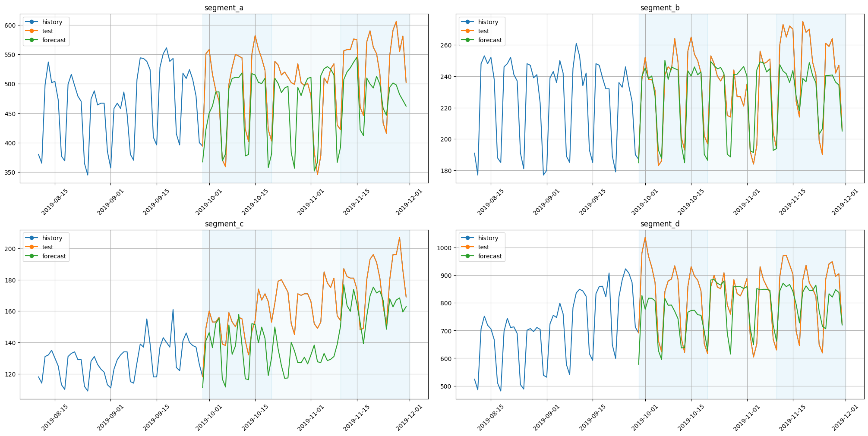This screenshot has width=868, height=436.
Task: Select the 'history' legend label in segment_a
Action: (52, 22)
